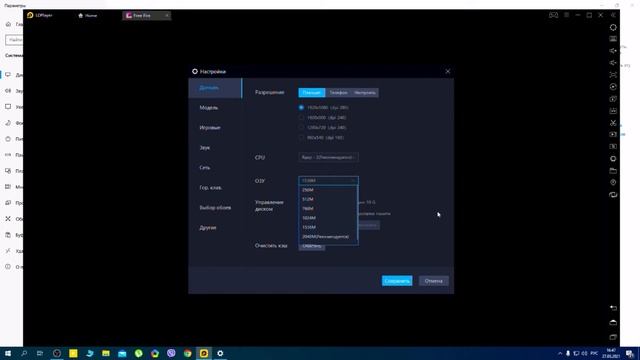Open notification center in system tray

[630, 353]
